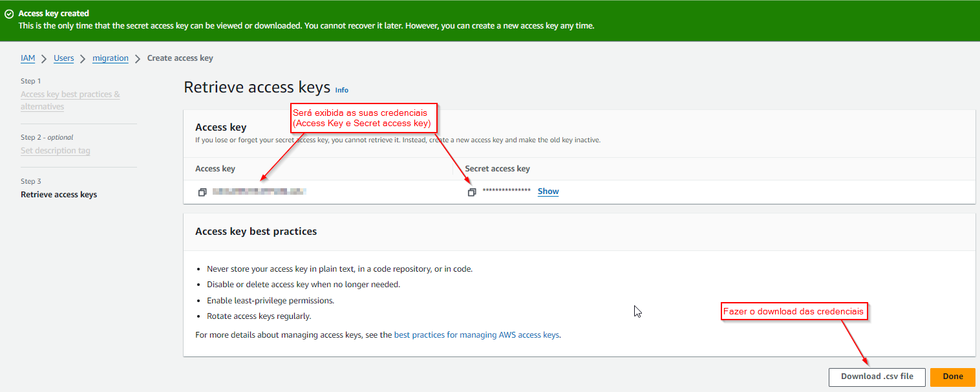Click the masked secret key asterisks

tap(506, 191)
